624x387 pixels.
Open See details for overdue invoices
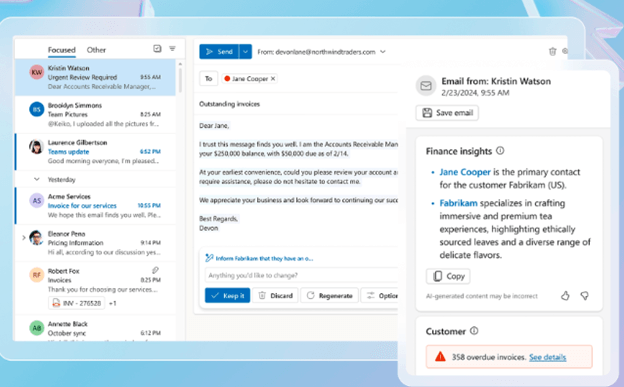[x=548, y=357]
